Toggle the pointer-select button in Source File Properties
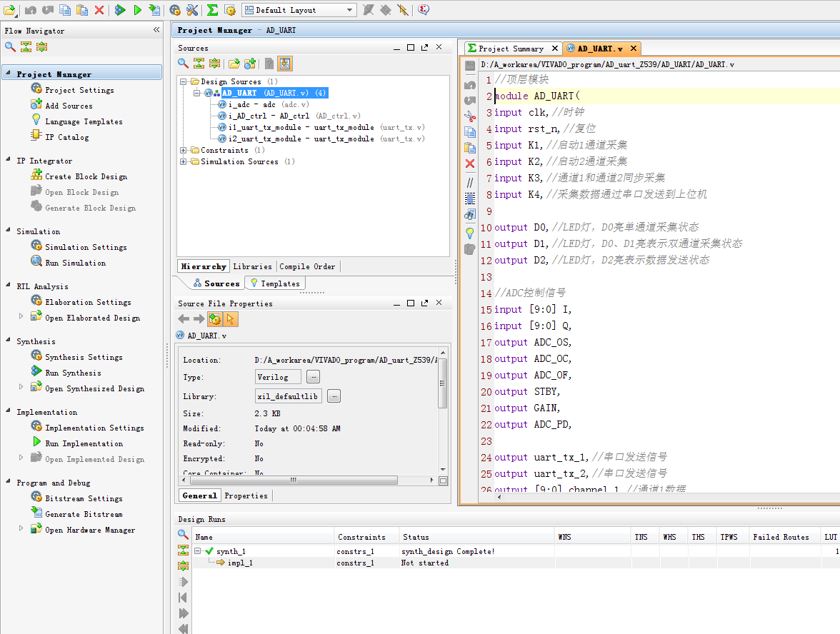Viewport: 840px width, 634px height. (231, 319)
